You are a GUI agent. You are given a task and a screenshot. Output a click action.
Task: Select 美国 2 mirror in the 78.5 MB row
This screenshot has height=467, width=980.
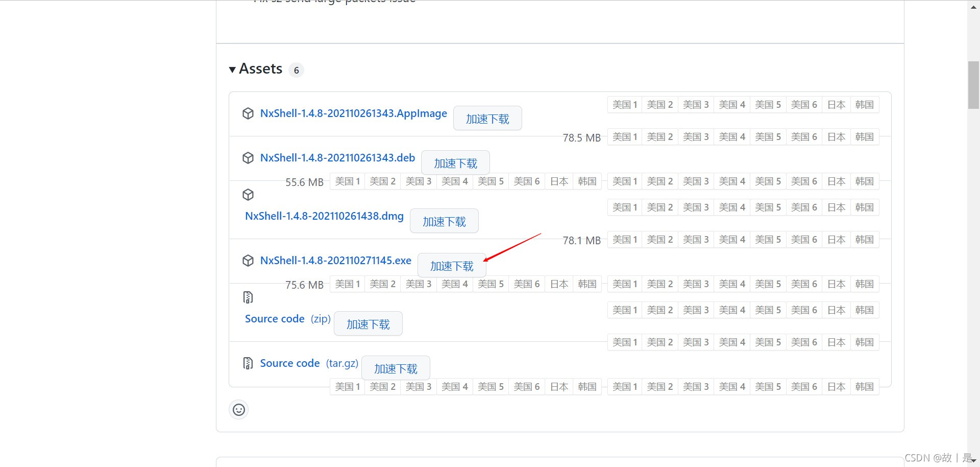[x=660, y=137]
